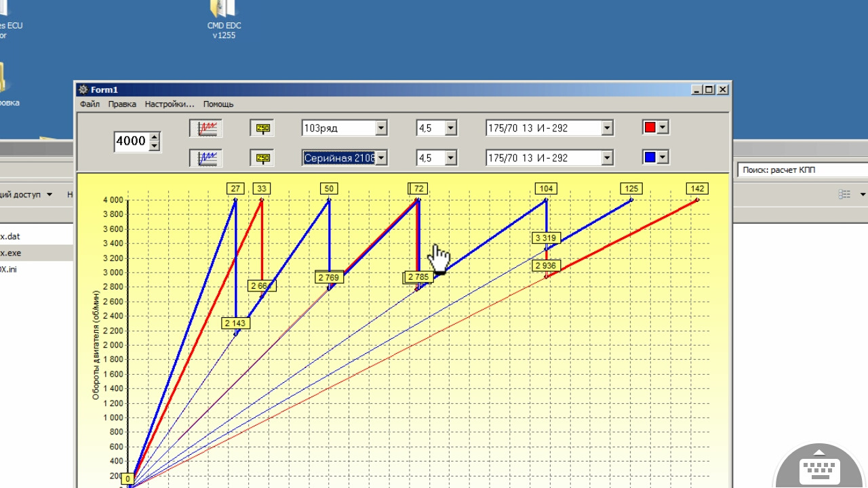Click the red graph icon button
Screen dimensions: 868x488
coord(206,128)
